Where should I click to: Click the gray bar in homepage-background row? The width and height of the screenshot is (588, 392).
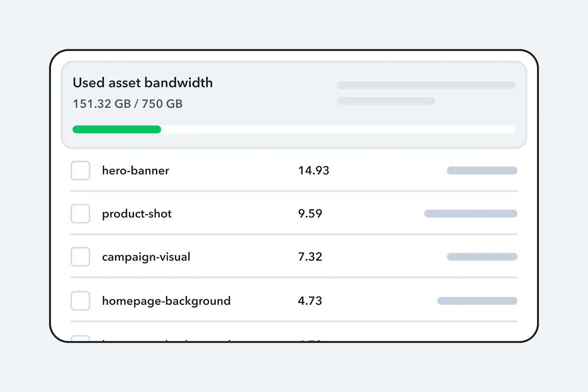point(477,301)
